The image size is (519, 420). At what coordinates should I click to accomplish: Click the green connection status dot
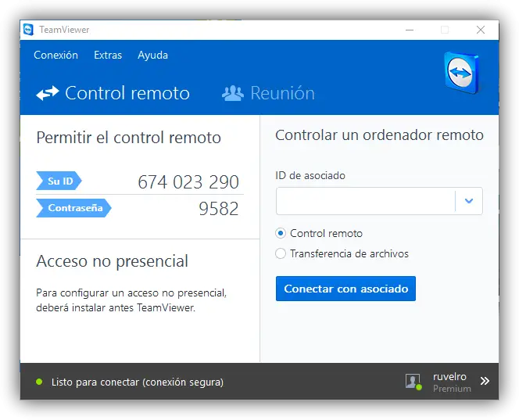(39, 382)
